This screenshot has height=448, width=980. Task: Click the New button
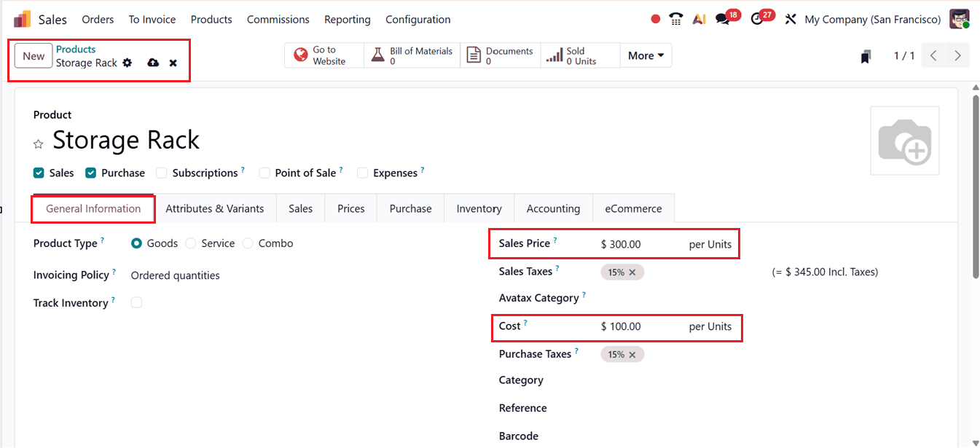click(x=33, y=55)
